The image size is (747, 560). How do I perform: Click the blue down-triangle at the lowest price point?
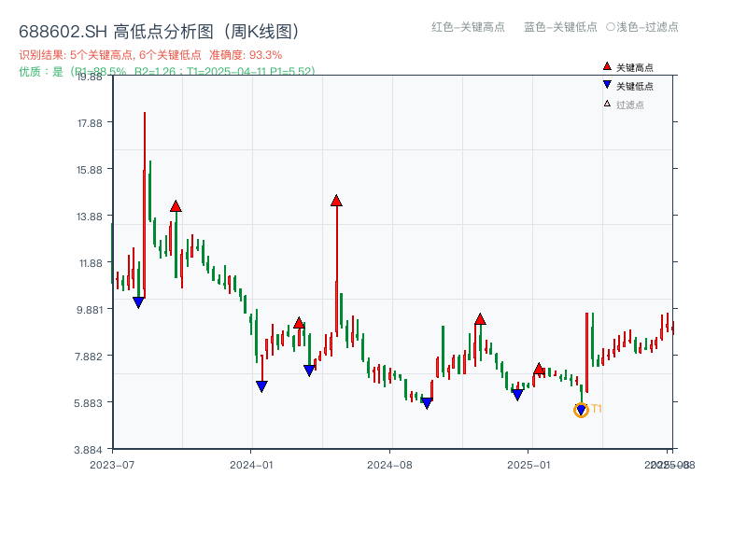coord(428,402)
